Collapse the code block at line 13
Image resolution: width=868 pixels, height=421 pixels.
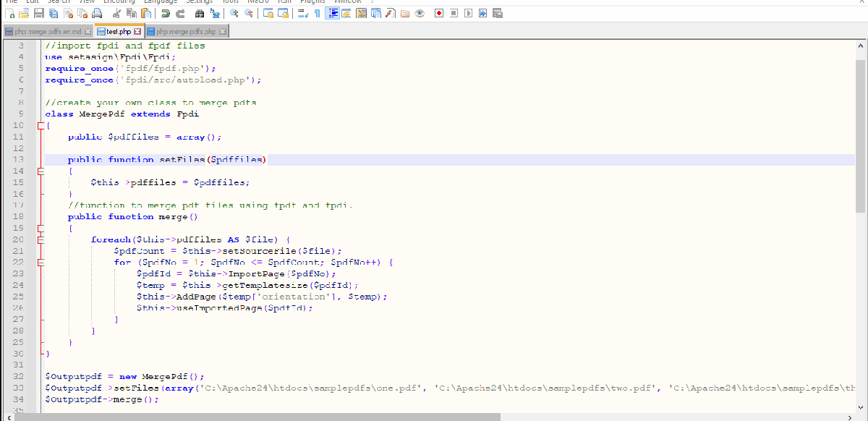[x=42, y=171]
